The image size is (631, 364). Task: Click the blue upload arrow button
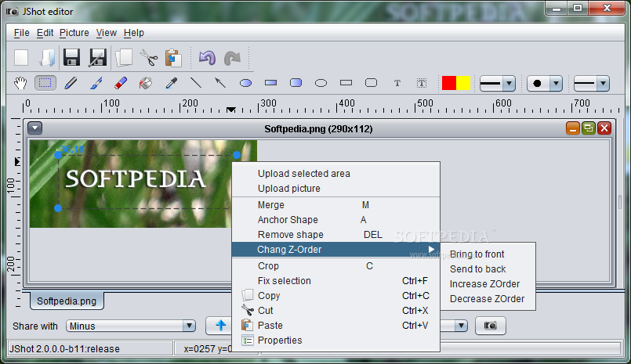point(220,325)
